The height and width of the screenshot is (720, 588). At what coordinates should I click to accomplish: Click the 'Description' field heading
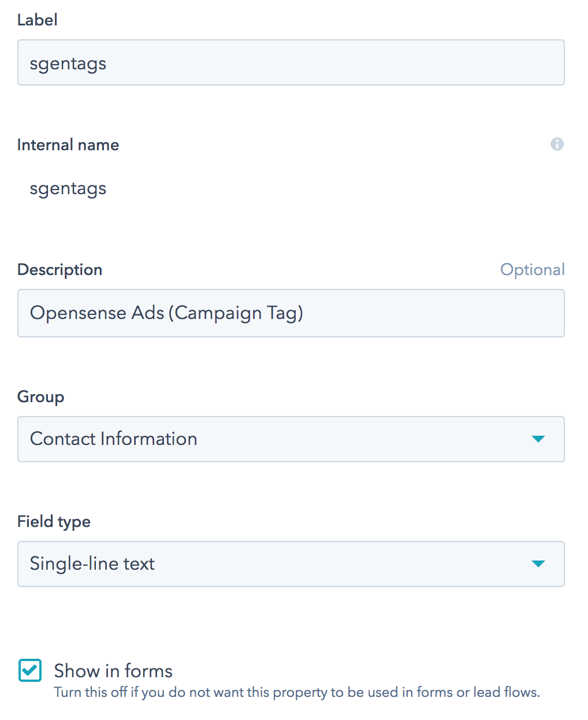(60, 270)
